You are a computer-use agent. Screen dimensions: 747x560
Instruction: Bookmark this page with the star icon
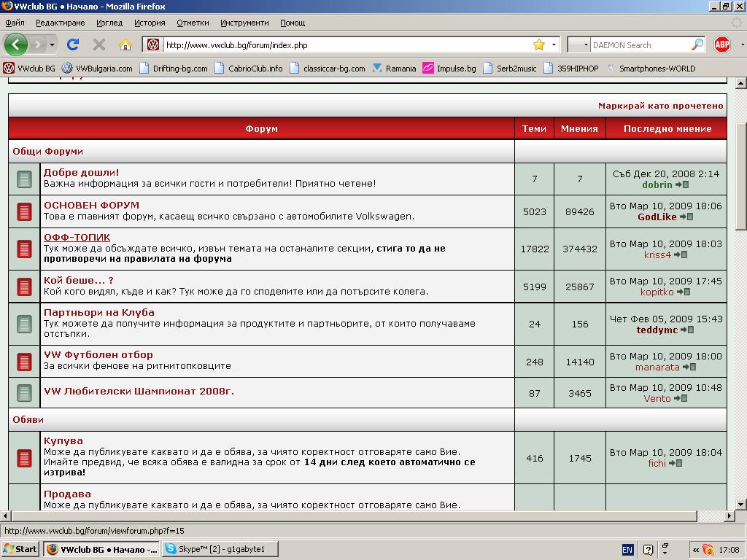[539, 44]
